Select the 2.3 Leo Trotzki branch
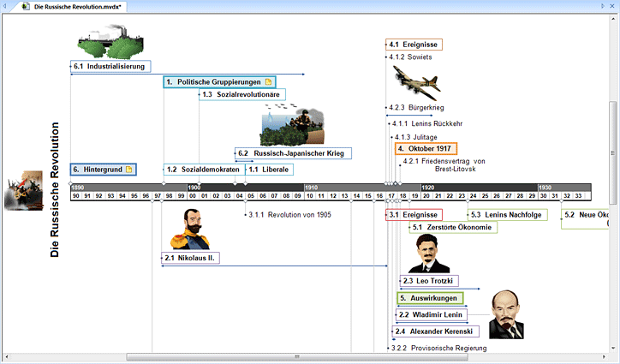The width and height of the screenshot is (620, 364). [x=429, y=281]
